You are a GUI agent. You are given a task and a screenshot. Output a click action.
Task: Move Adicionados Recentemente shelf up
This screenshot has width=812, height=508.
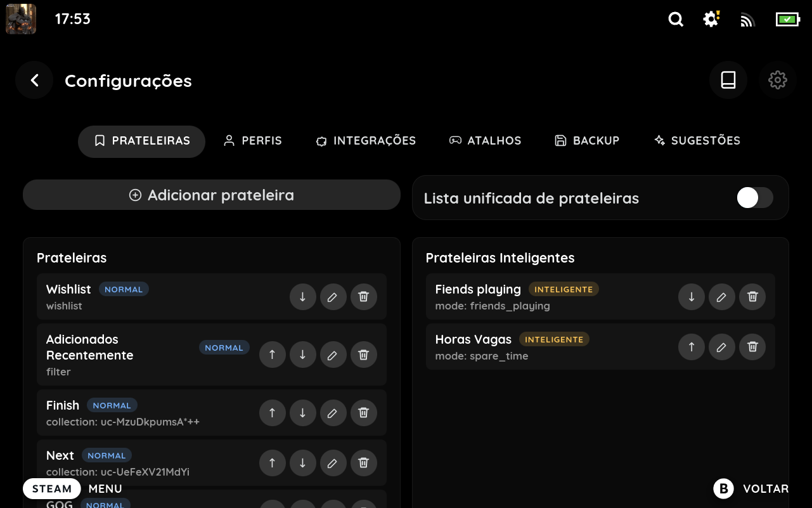point(273,355)
